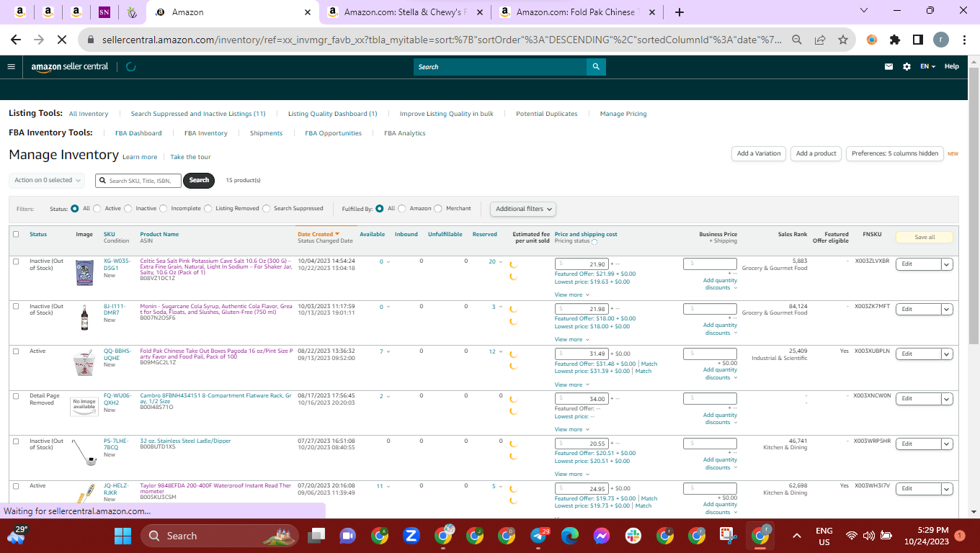Expand View more under the Monin Cola price
Screen dimensions: 980x553
coord(571,339)
